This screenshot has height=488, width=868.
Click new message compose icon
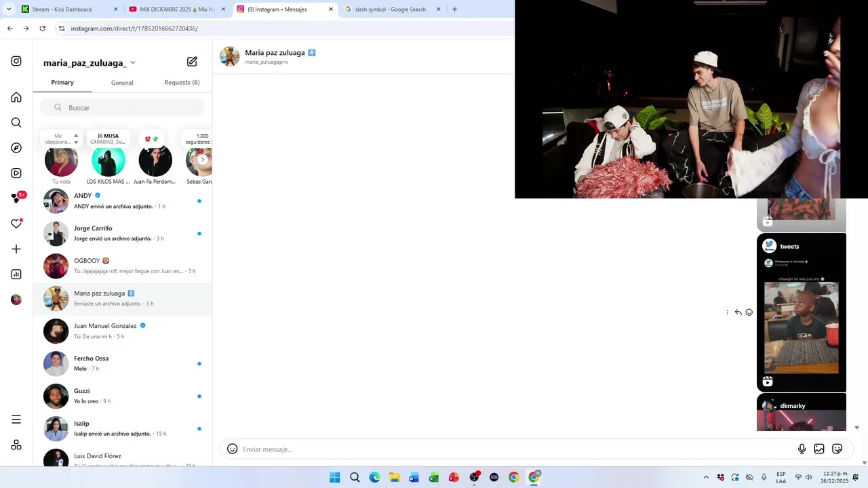click(x=192, y=62)
